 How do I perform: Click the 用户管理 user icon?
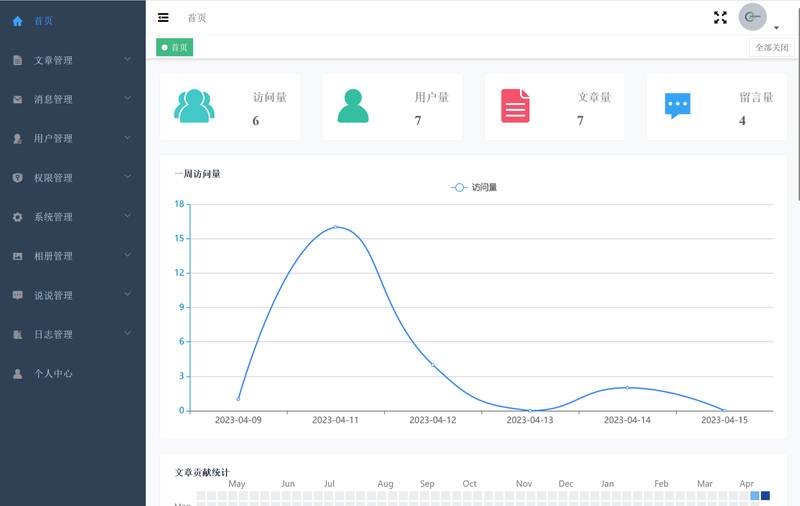tap(17, 139)
